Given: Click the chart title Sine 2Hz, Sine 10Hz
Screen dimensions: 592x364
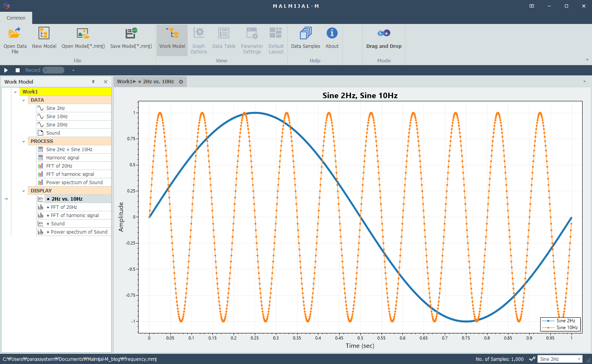Looking at the screenshot, I should (360, 95).
